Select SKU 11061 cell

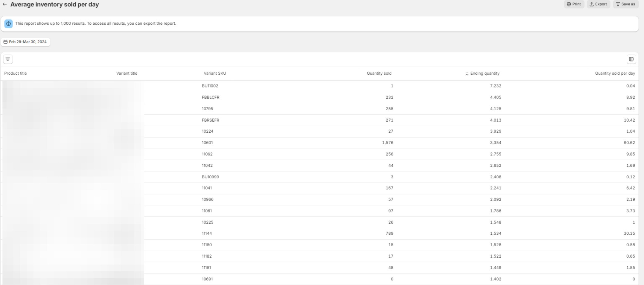pyautogui.click(x=207, y=211)
